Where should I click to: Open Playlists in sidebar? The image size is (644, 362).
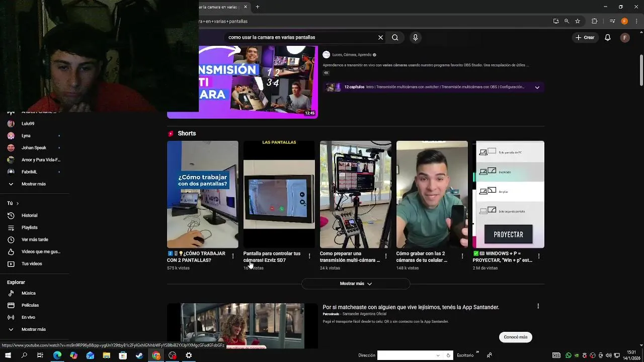29,228
